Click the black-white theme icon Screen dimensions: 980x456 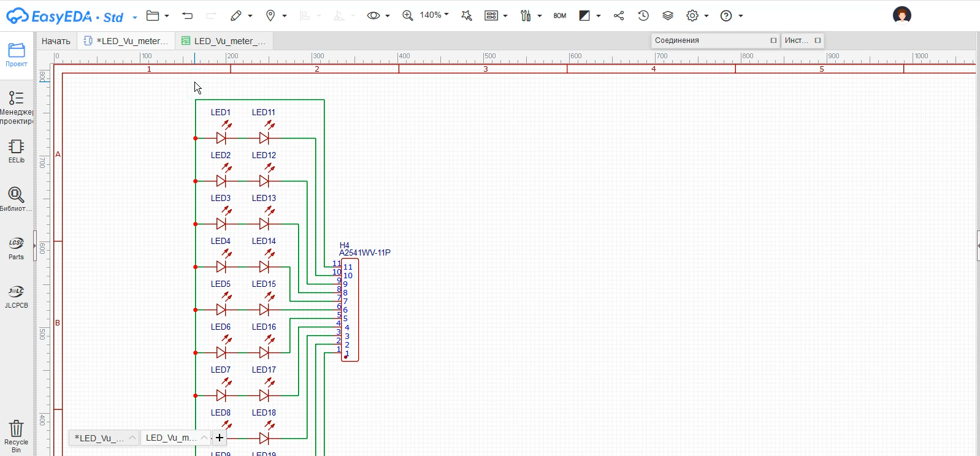click(x=584, y=15)
